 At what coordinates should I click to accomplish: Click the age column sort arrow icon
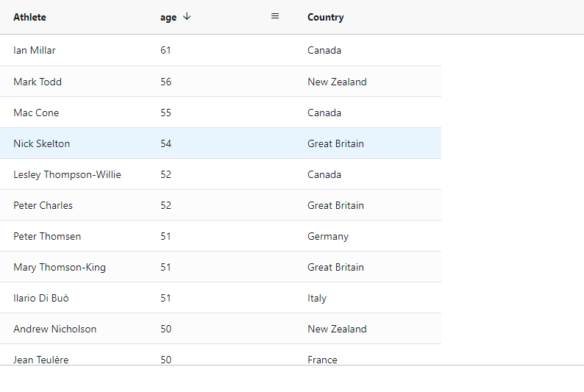(187, 17)
